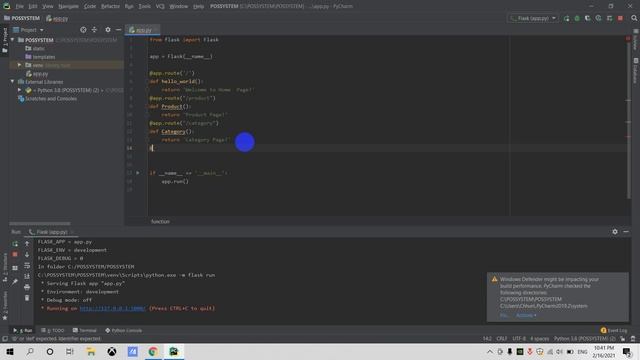Click the run gutter arrow next to the main block
Viewport: 640px width, 360px height.
tap(138, 173)
